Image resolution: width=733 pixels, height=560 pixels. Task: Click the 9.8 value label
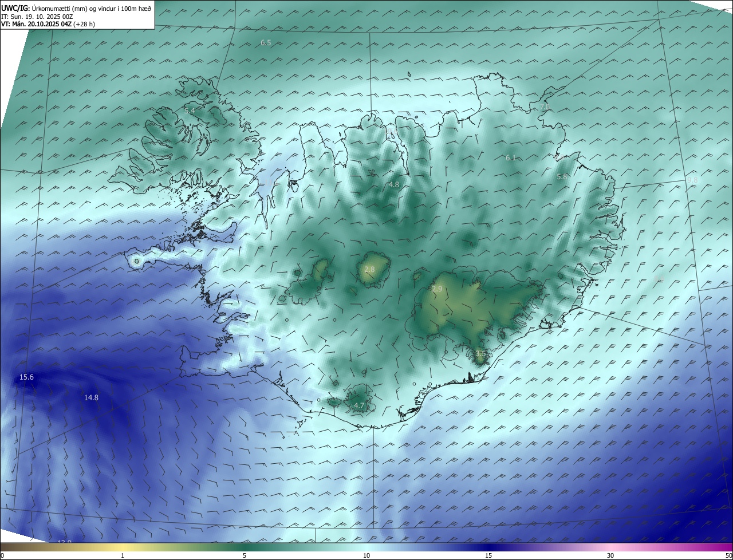pos(692,180)
